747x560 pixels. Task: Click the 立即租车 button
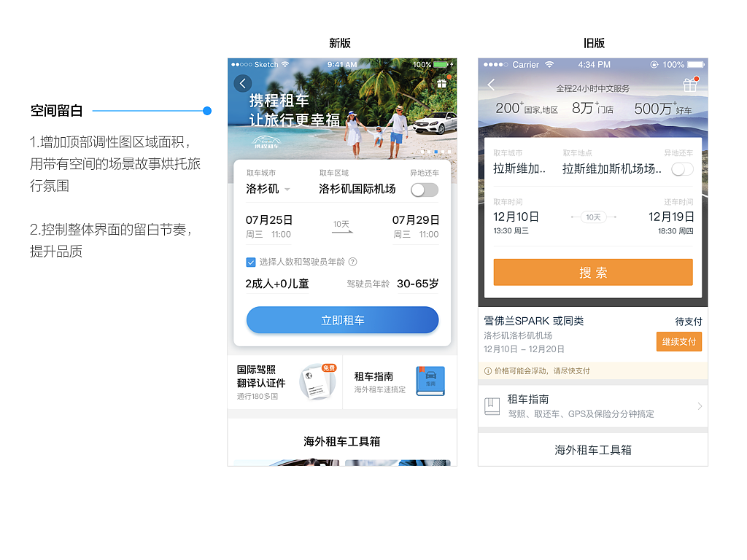pos(342,320)
